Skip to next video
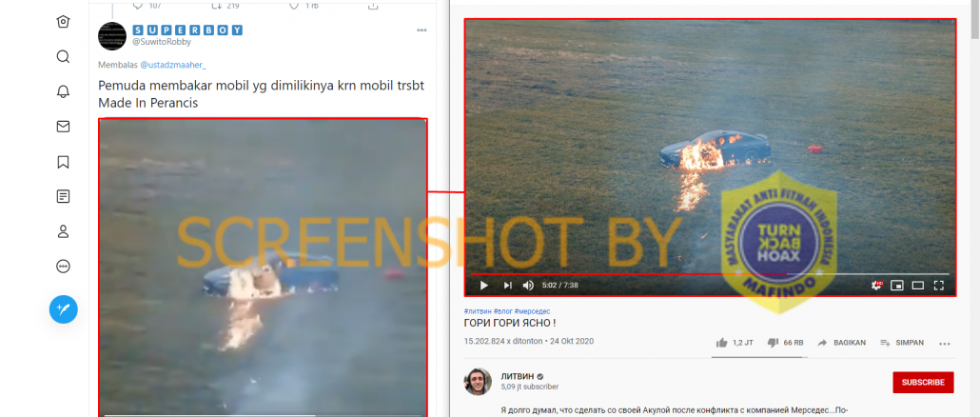 point(507,286)
